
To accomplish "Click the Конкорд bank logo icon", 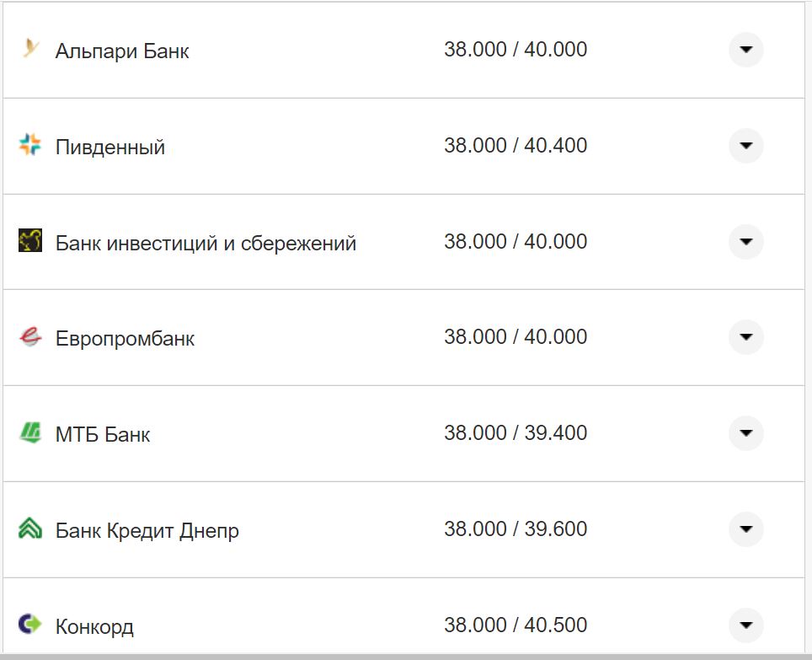I will coord(30,625).
